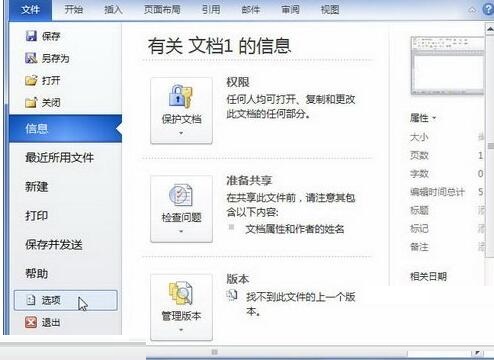Switch to the 引用 (References) tab
494x360 pixels.
tap(211, 10)
